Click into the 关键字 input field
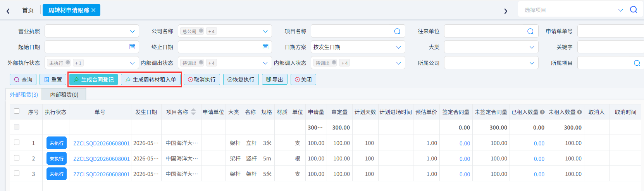 [611, 47]
